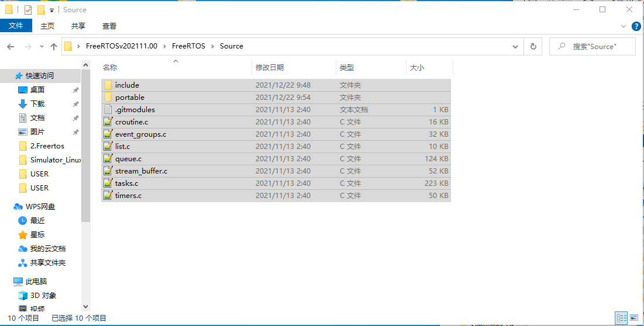Unpin 下载 using its pin icon
The width and height of the screenshot is (644, 326).
coord(75,104)
